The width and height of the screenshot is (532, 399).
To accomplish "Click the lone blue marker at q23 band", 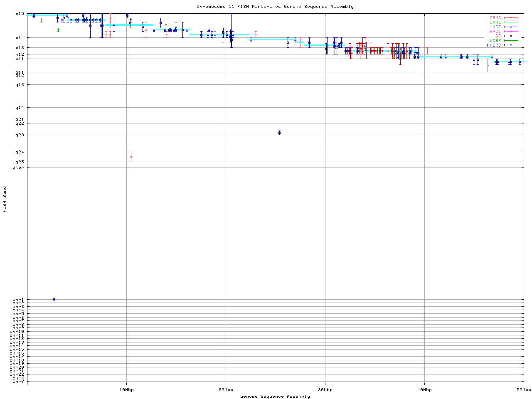I will (279, 133).
